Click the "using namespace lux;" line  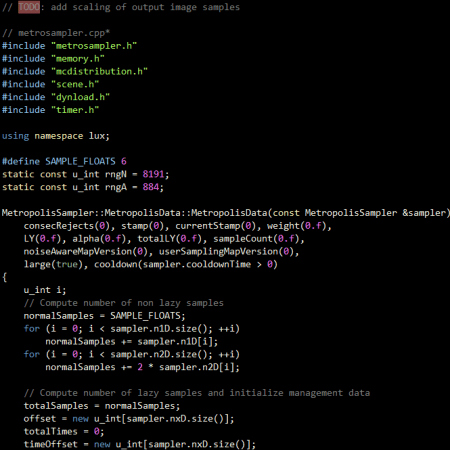[56, 136]
